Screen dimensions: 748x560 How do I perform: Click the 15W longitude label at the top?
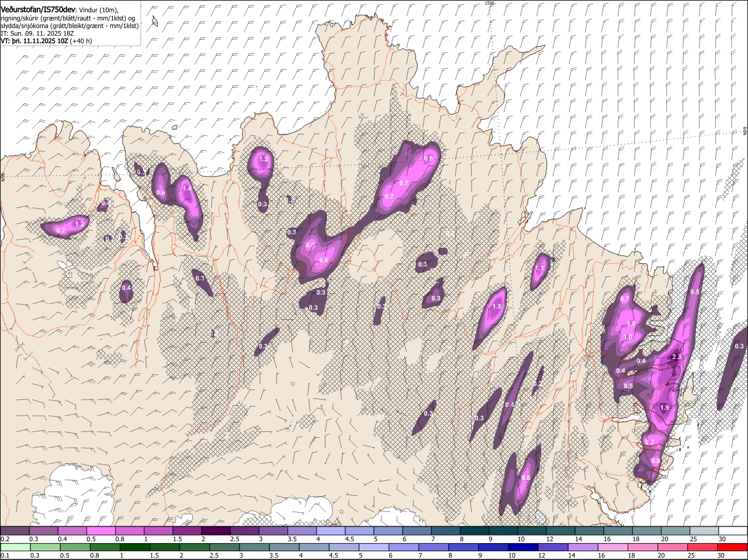point(489,3)
